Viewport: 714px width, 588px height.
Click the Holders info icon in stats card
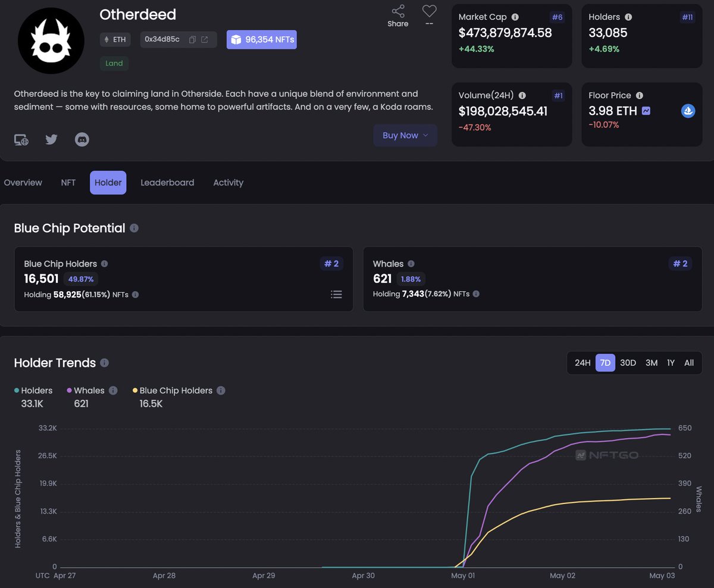pos(628,17)
